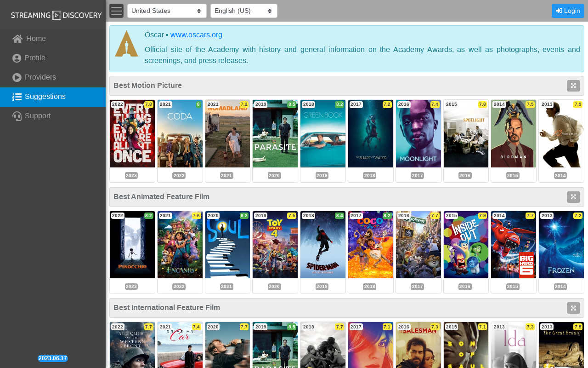588x368 pixels.
Task: Open the Birdman movie poster
Action: point(514,133)
